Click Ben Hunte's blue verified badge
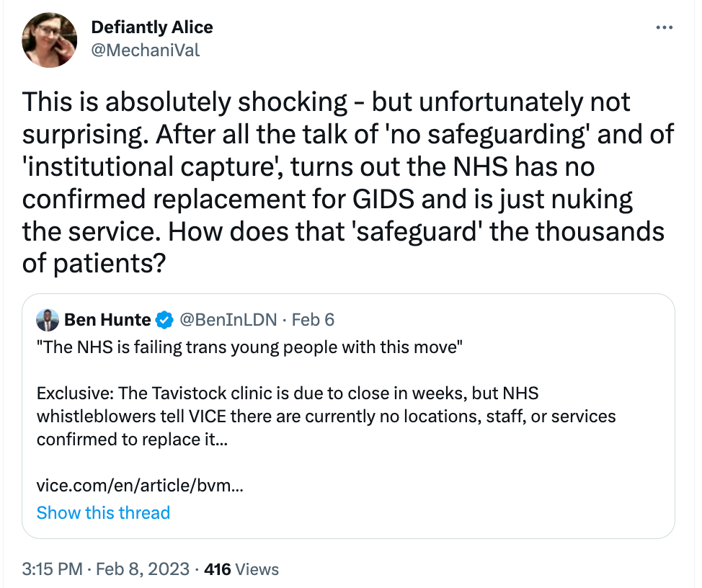702x588 pixels. click(165, 319)
